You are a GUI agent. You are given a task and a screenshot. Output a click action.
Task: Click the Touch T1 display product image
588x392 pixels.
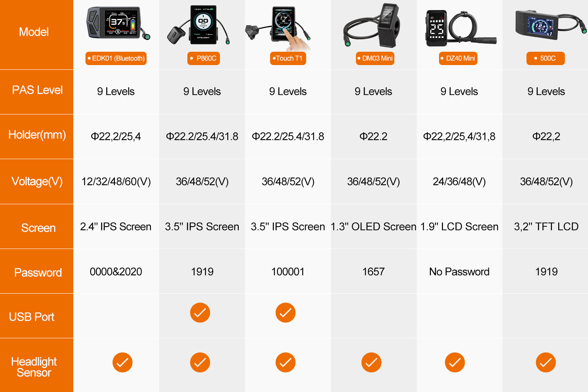coord(279,27)
